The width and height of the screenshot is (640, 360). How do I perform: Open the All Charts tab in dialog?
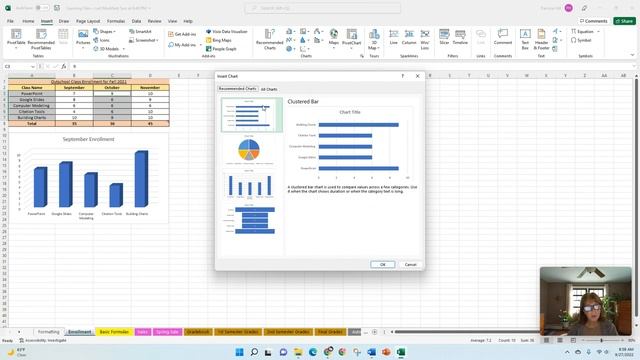pyautogui.click(x=269, y=89)
